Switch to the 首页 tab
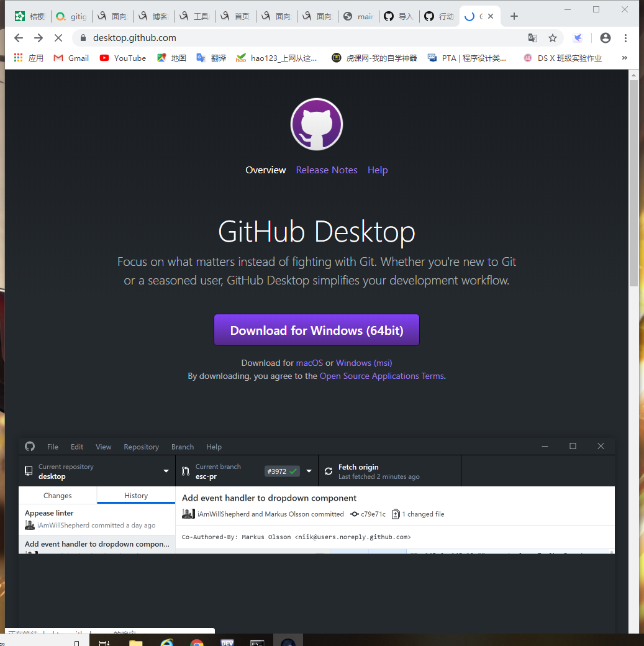This screenshot has width=644, height=646. pyautogui.click(x=235, y=16)
